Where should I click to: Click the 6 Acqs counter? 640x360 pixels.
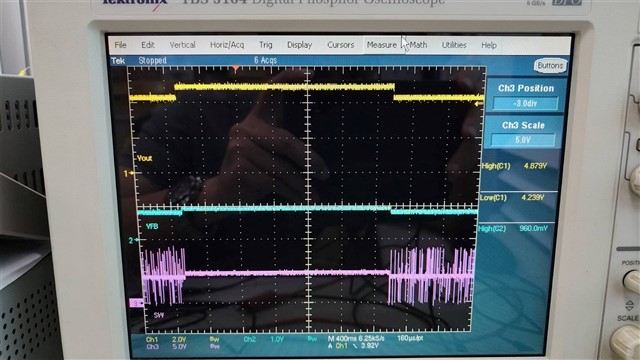point(265,60)
